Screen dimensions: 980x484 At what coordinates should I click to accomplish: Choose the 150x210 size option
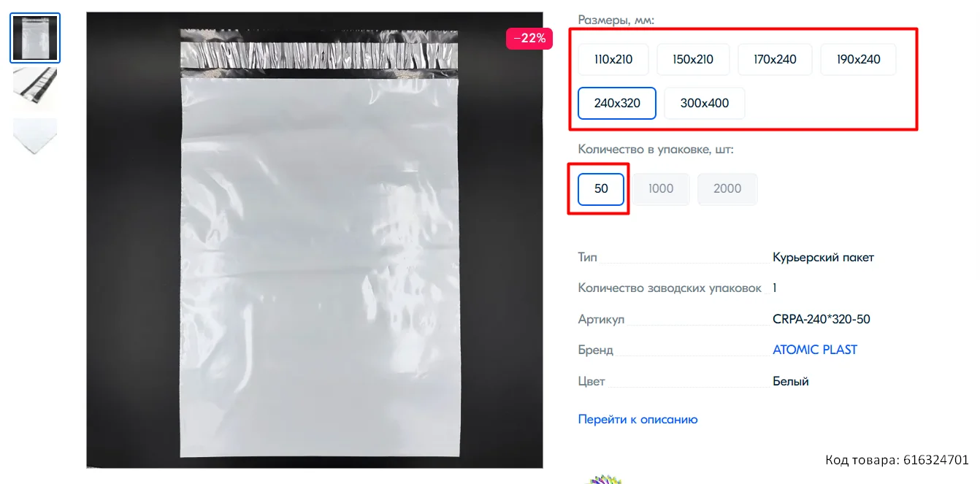(693, 59)
